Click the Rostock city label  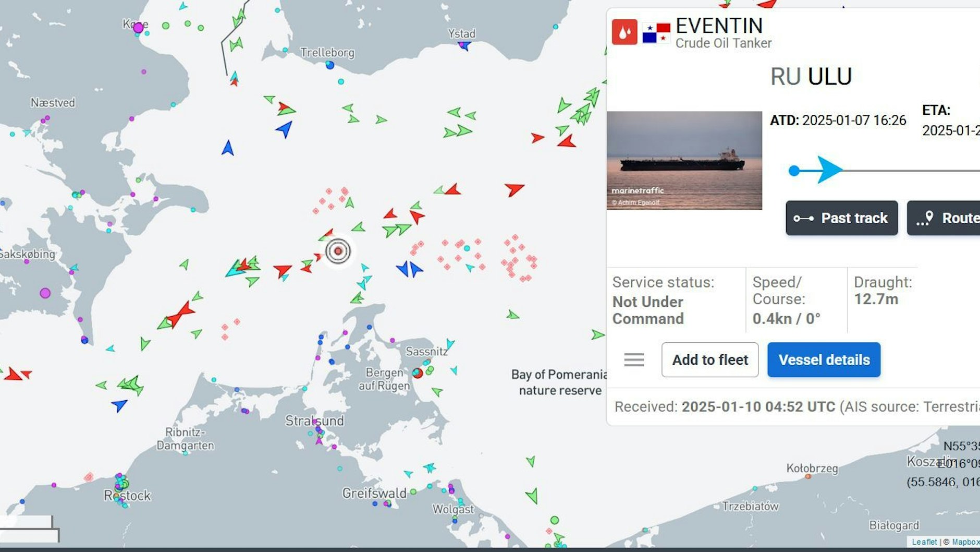(x=128, y=496)
